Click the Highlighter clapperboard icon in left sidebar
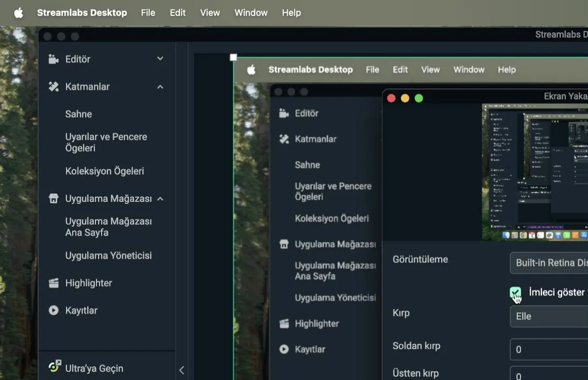Viewport: 588px width, 380px height. 54,283
